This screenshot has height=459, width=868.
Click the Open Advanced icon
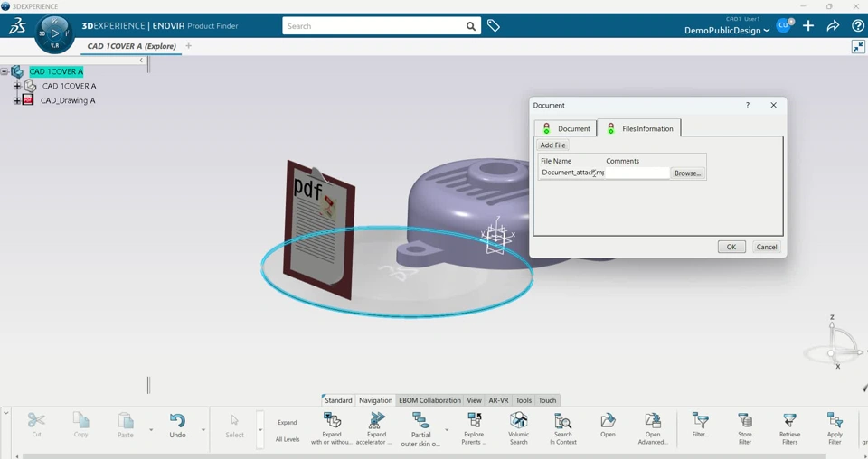click(653, 428)
